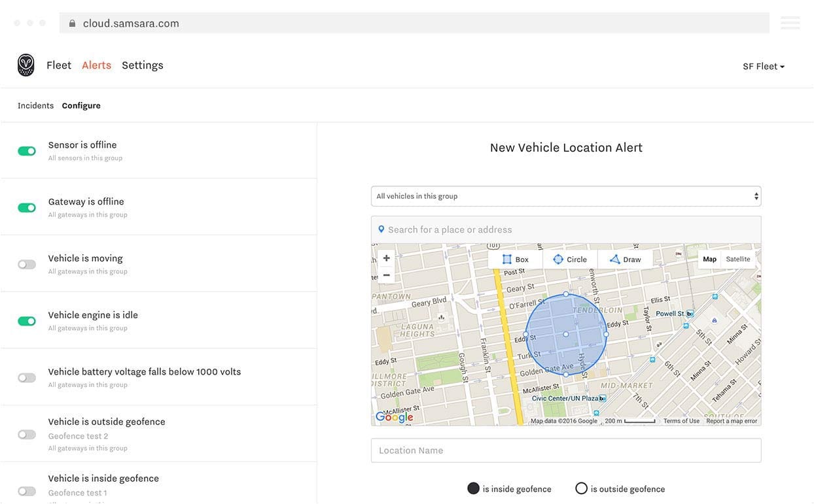Click the cloud.samsara.com address bar
This screenshot has width=814, height=504.
click(x=414, y=24)
